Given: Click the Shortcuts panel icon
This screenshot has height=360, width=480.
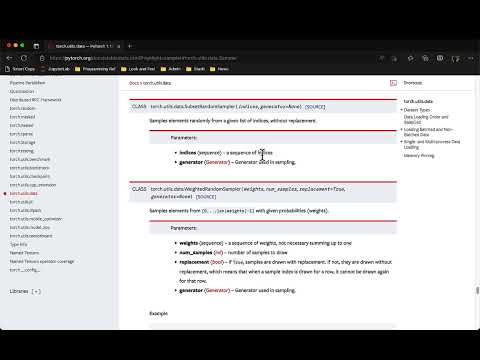Looking at the screenshot, I should [393, 83].
